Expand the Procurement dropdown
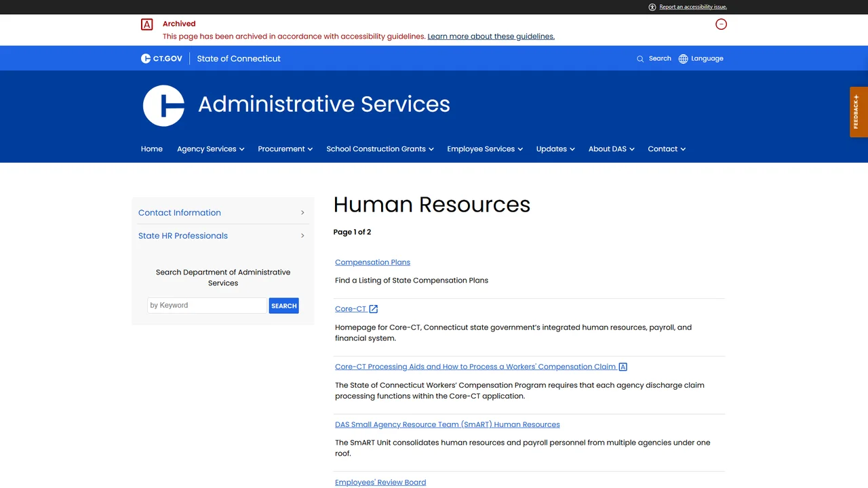868x488 pixels. 285,149
